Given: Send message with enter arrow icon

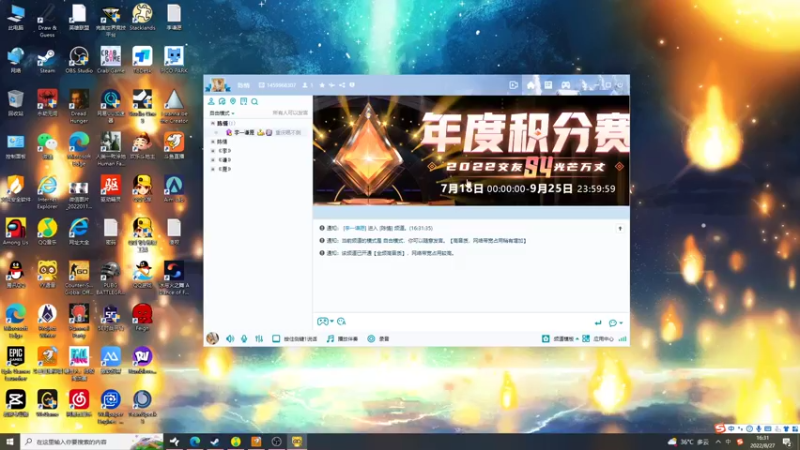Looking at the screenshot, I should coord(598,322).
